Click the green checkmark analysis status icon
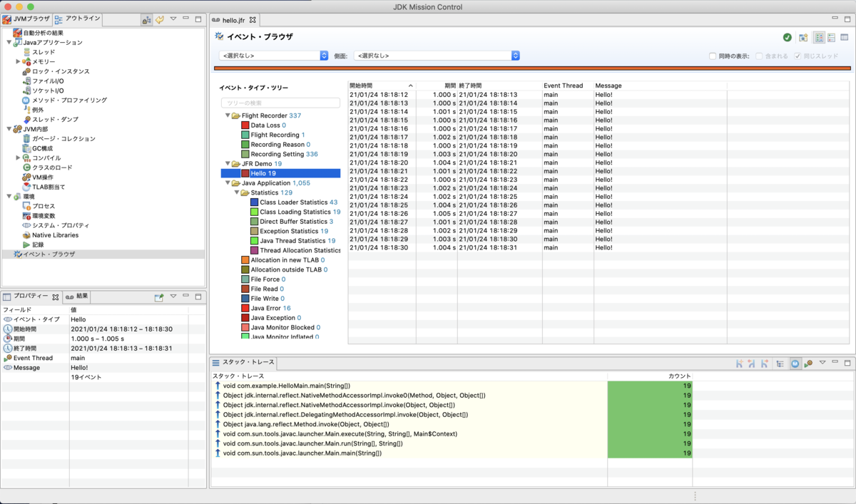The image size is (856, 504). click(x=787, y=38)
